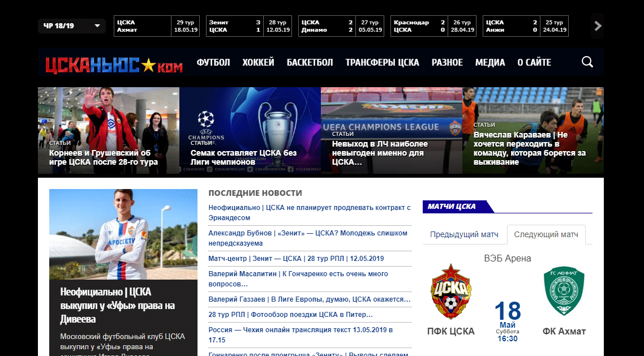Click the search magnifier icon
644x356 pixels.
[587, 62]
